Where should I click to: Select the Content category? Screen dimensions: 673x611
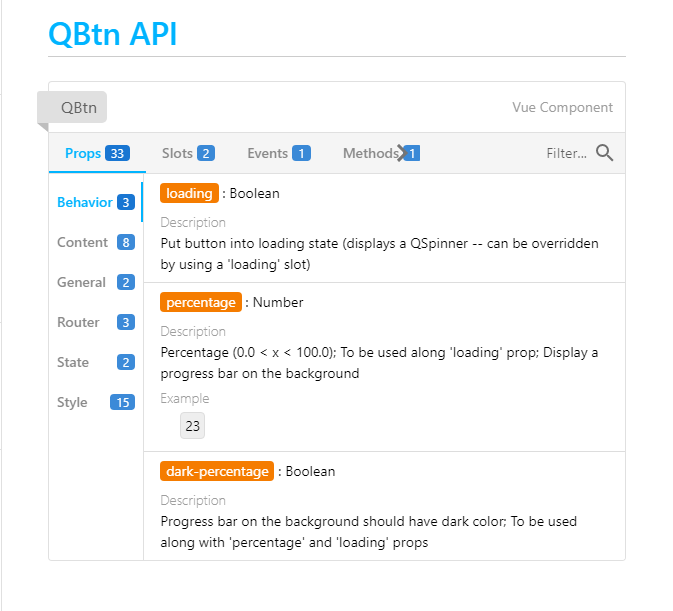coord(96,242)
